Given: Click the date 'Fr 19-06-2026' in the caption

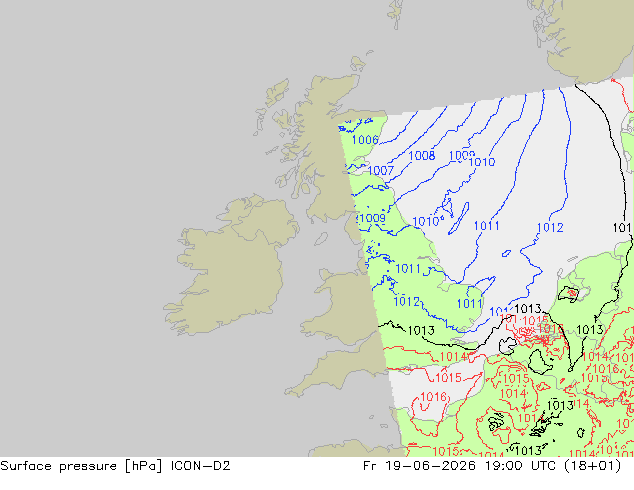Looking at the screenshot, I should tap(419, 466).
